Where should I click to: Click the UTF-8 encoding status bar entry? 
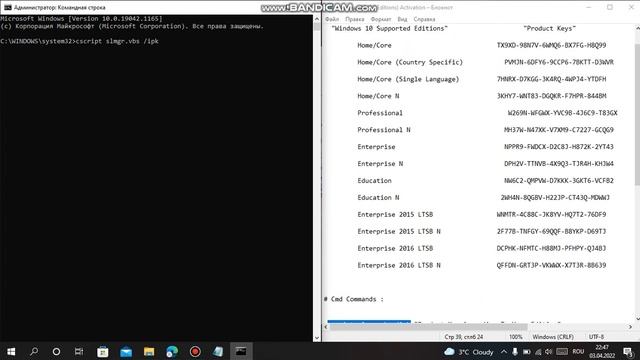[596, 337]
